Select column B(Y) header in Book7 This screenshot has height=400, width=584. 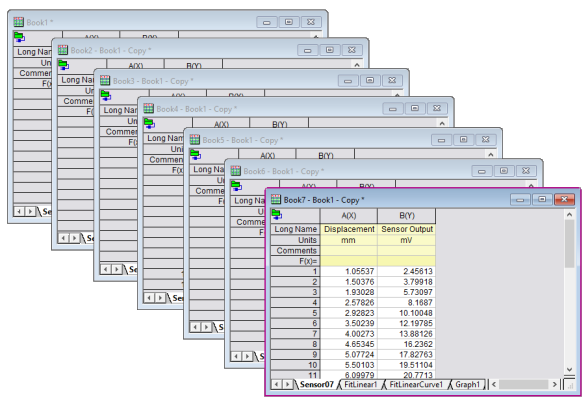point(407,216)
